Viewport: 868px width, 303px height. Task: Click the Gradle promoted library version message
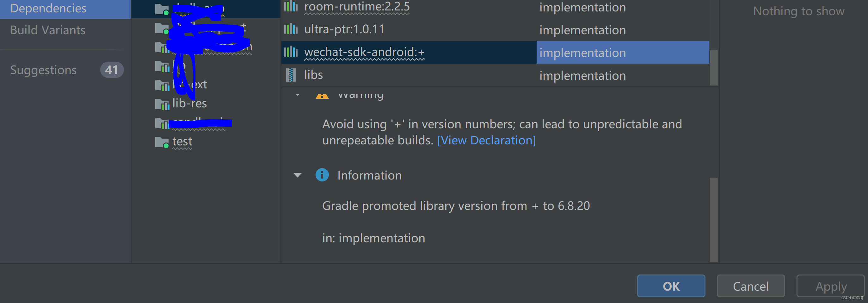pyautogui.click(x=456, y=206)
